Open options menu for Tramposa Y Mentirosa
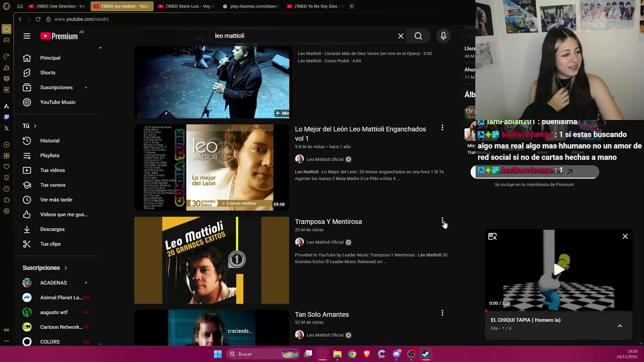 coord(442,221)
